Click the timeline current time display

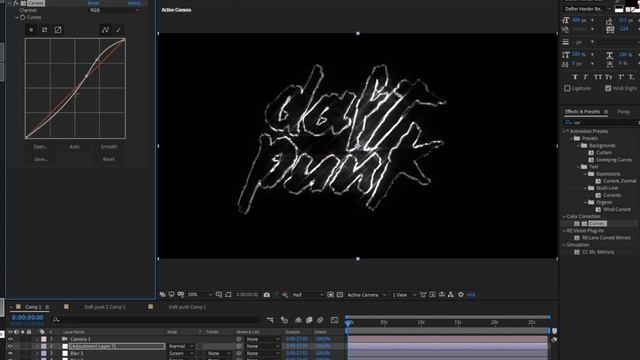(27, 318)
